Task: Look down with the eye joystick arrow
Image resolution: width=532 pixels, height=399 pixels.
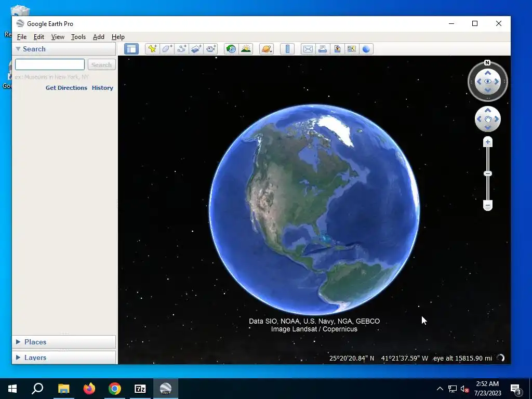Action: [487, 90]
